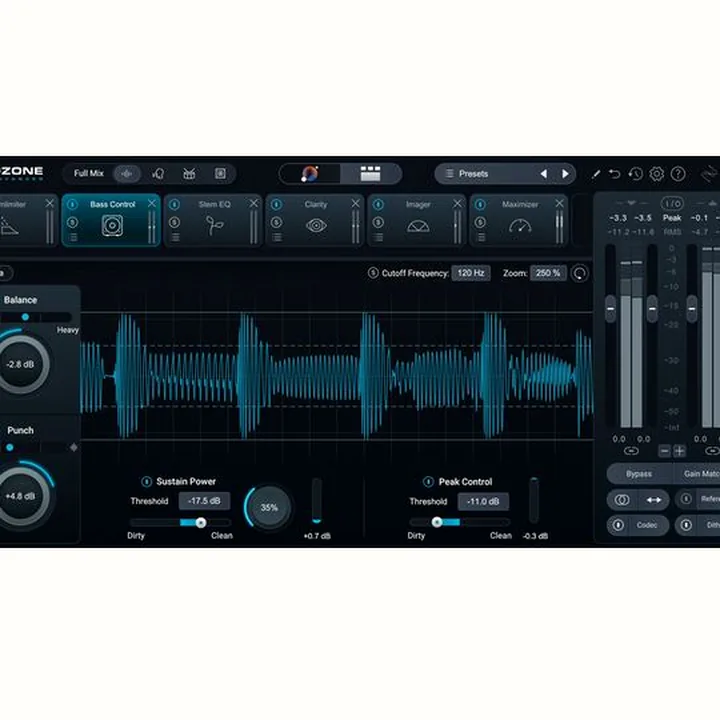Select the Full Mix waveform icon

tap(127, 174)
